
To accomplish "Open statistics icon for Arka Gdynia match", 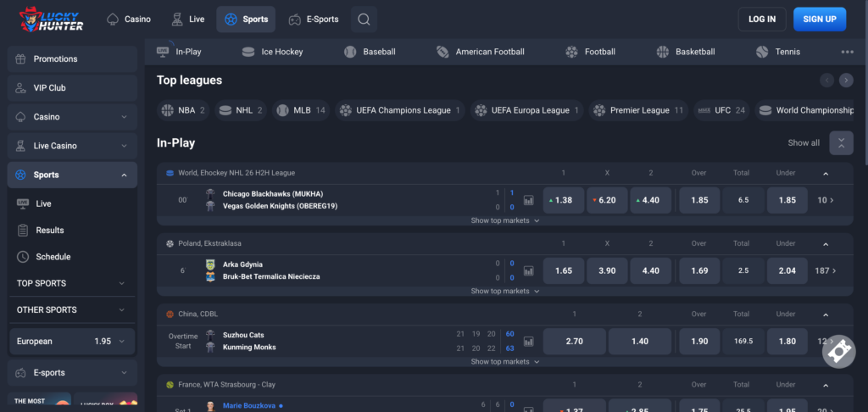I will point(529,270).
